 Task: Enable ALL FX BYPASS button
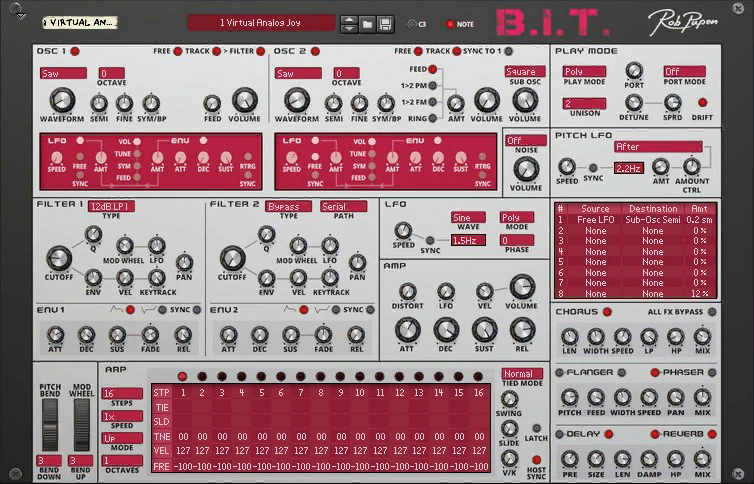coord(712,312)
